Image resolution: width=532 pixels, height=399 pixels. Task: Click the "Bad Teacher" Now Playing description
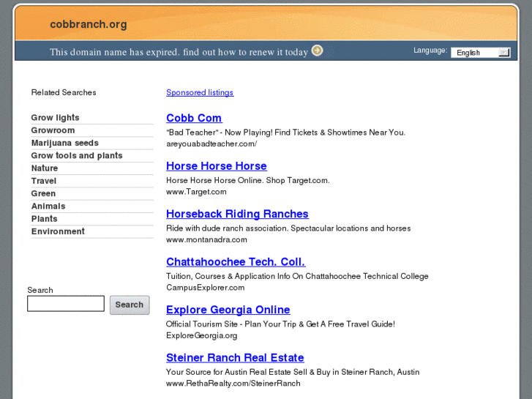tap(285, 133)
